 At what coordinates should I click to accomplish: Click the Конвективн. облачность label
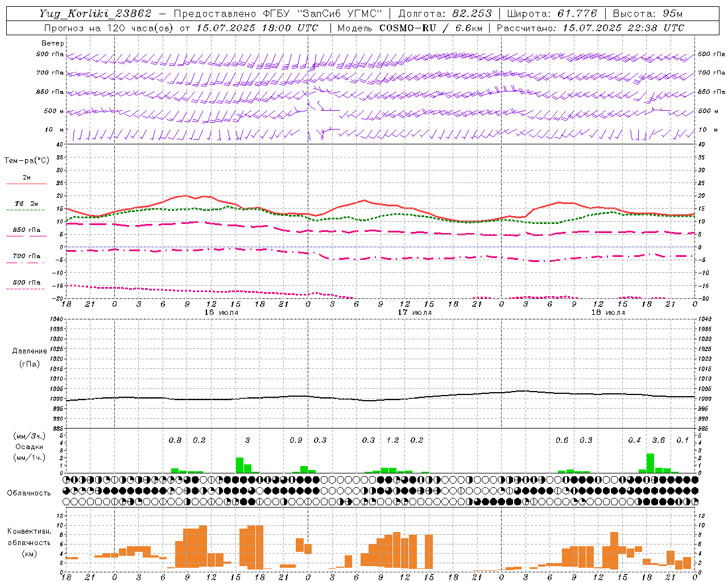[x=29, y=537]
